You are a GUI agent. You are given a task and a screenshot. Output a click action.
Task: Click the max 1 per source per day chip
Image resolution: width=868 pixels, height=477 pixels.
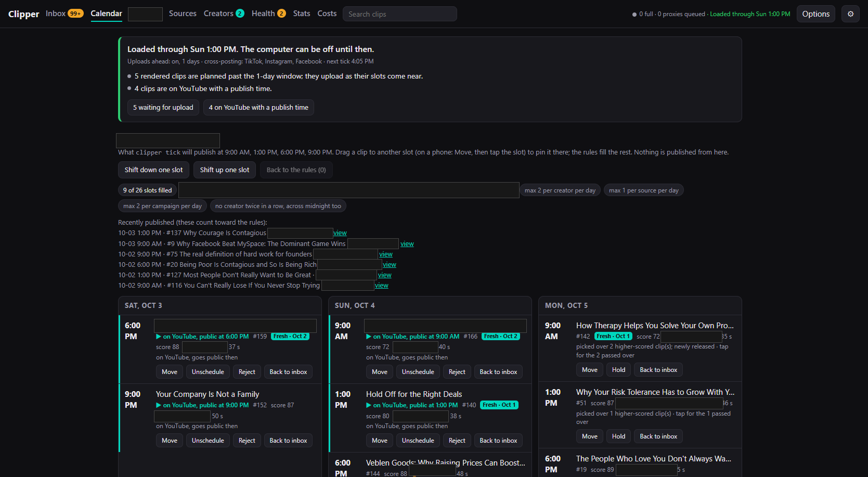click(644, 190)
